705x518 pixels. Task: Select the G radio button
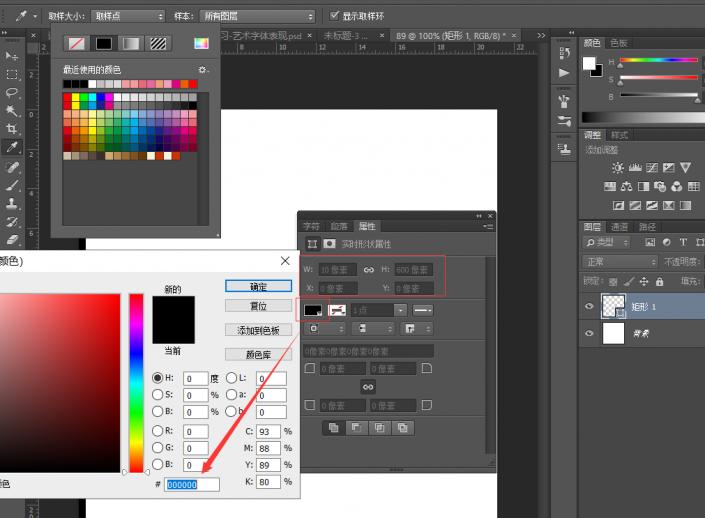tap(157, 447)
